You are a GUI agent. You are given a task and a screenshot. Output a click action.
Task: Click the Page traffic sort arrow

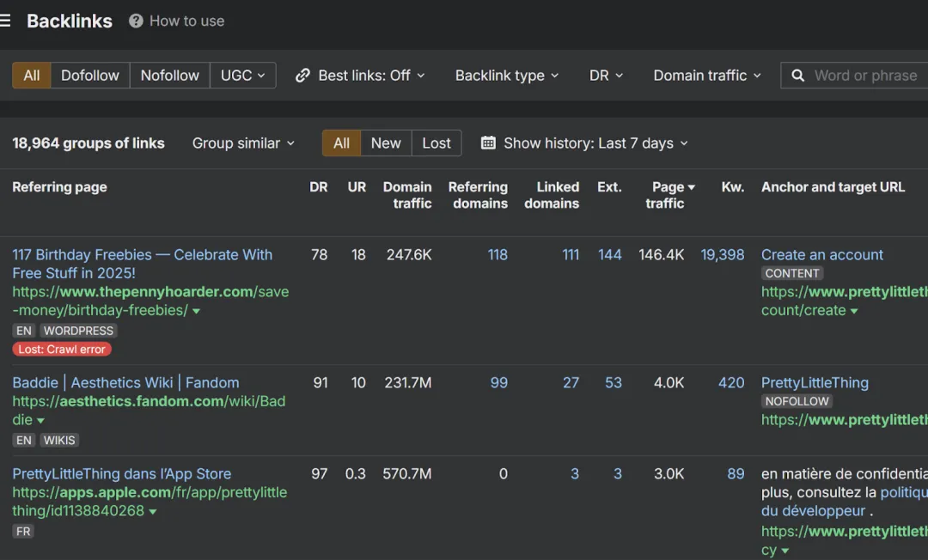pyautogui.click(x=691, y=187)
